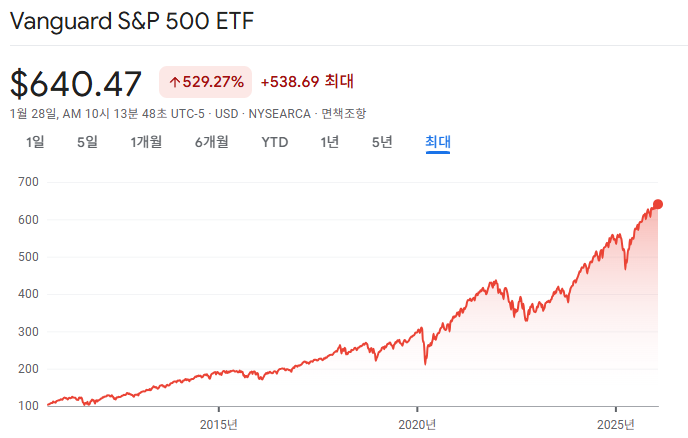Click the red endpoint dot on the chart
688x438 pixels.
click(657, 204)
